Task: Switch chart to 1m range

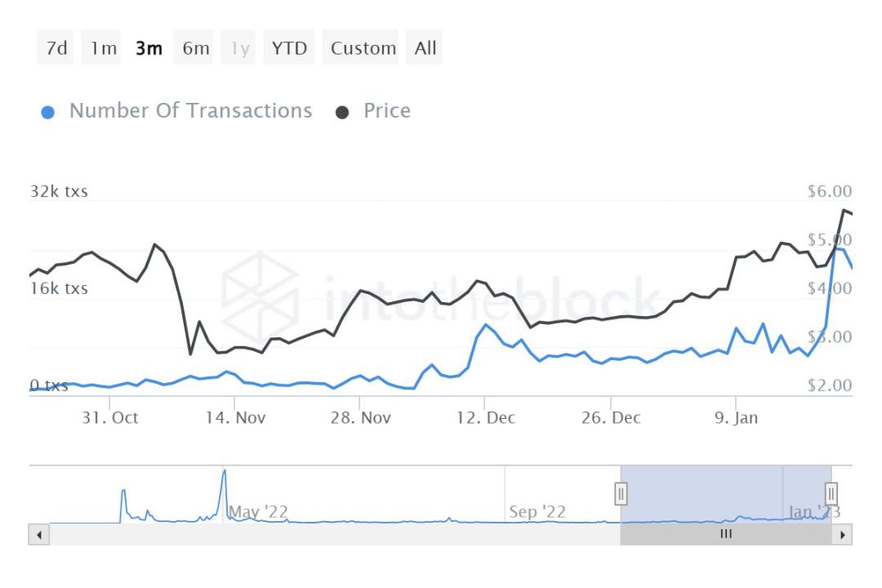Action: click(x=104, y=48)
